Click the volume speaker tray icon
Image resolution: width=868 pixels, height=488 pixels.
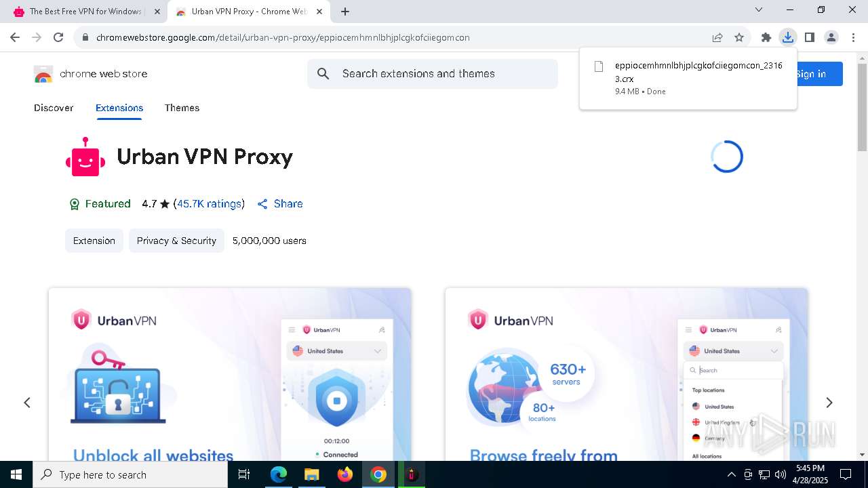[x=781, y=474]
